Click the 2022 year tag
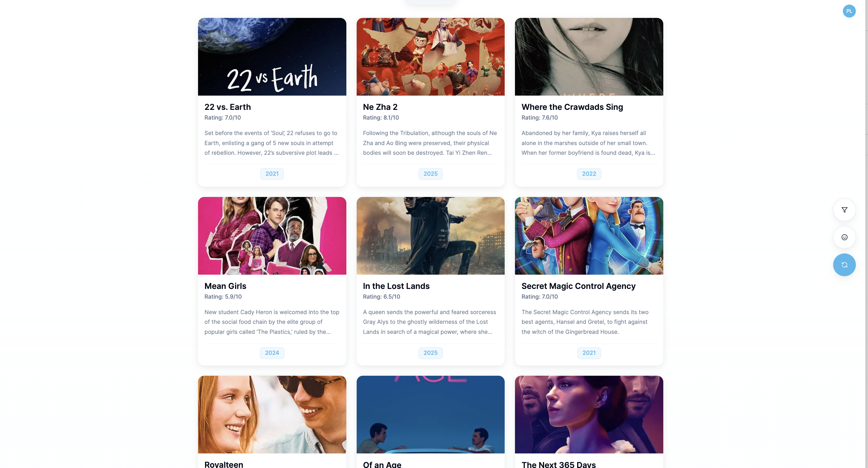 589,174
